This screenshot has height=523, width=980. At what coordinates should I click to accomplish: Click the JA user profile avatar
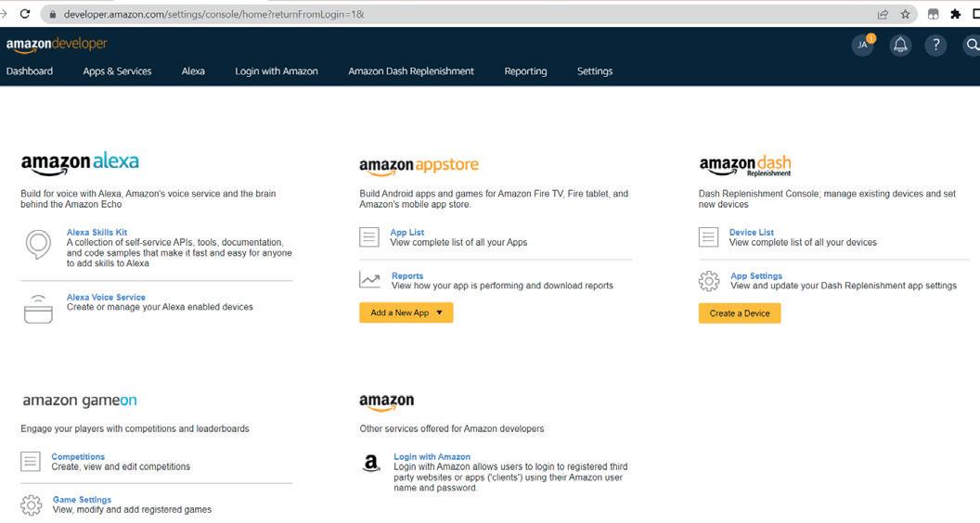[x=863, y=45]
